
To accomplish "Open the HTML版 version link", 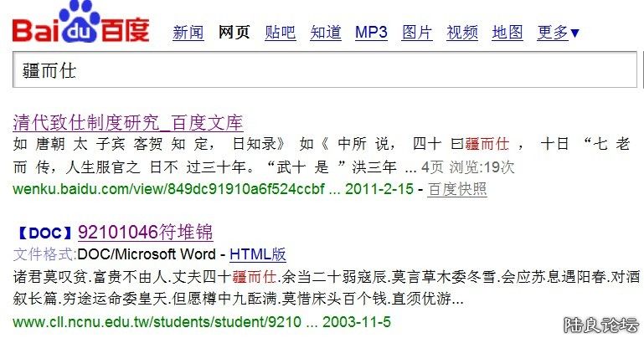I will (x=257, y=254).
